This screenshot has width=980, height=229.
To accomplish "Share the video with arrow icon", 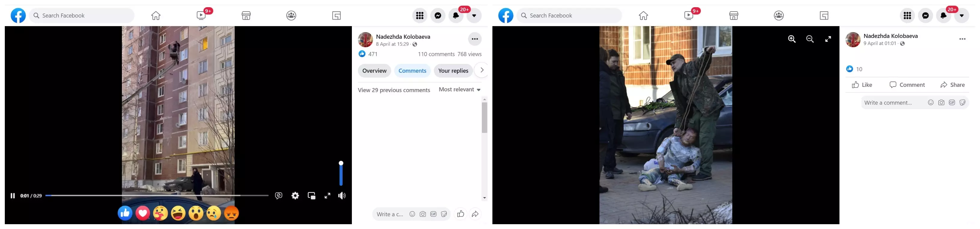I will (475, 214).
